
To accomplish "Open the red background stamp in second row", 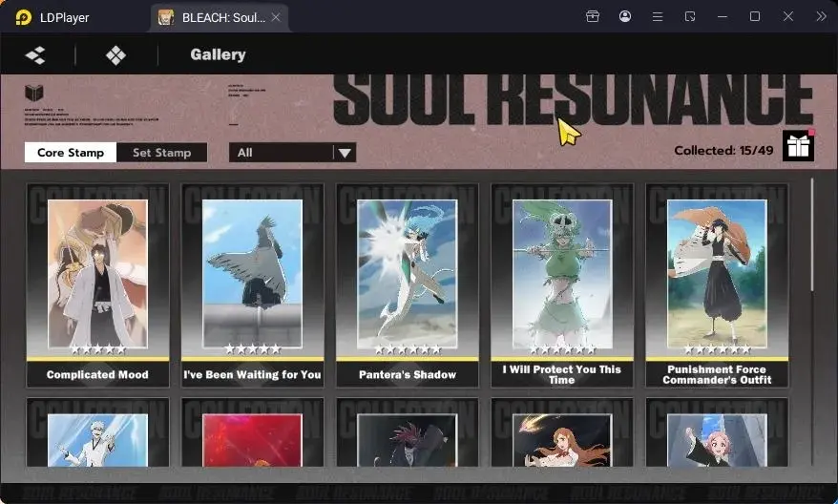I will coord(252,431).
